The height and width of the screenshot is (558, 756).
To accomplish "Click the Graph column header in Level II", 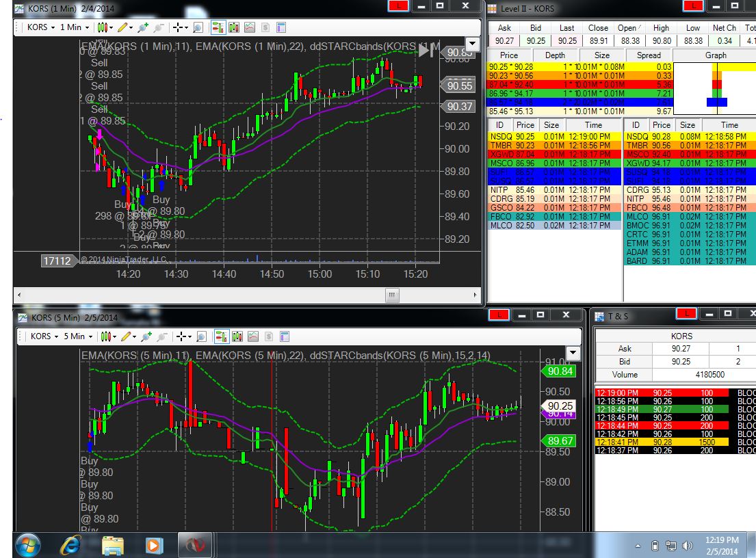I will [716, 55].
